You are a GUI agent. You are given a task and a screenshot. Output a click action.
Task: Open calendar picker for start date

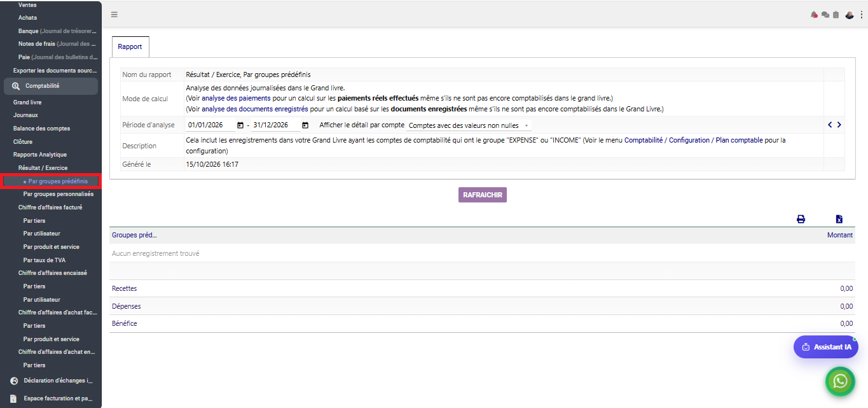point(240,125)
